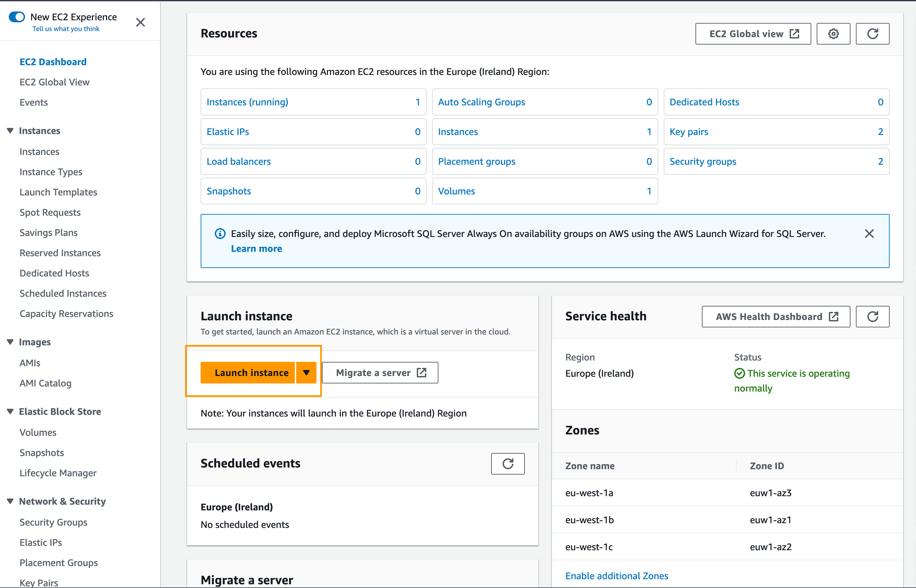
Task: Open Instances (running) resource link
Action: click(x=247, y=102)
